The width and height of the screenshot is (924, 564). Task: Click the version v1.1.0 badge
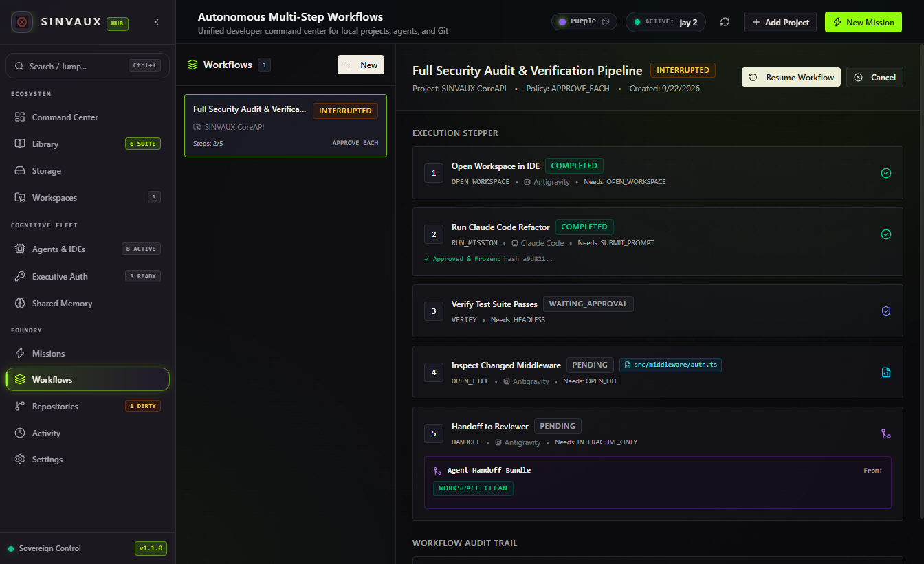point(151,548)
